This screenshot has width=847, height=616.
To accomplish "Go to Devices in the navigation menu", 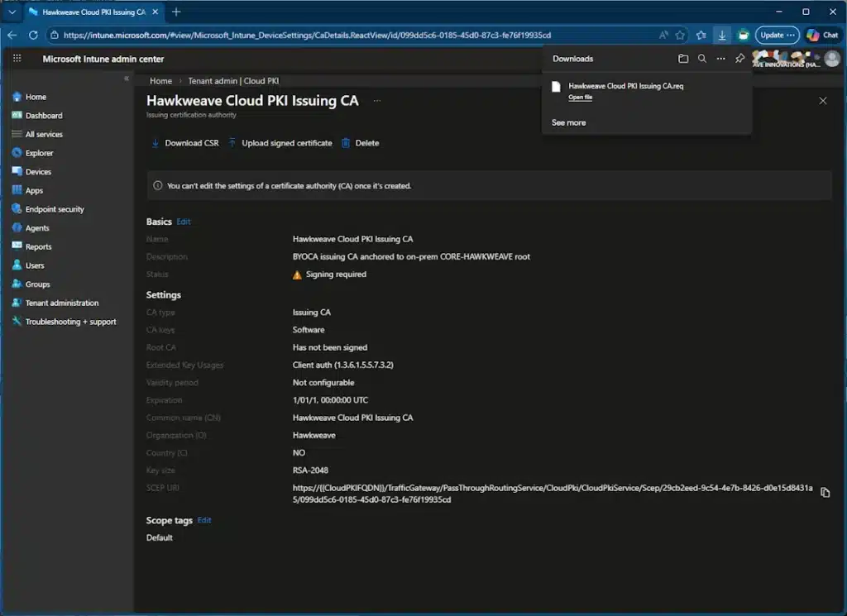I will (38, 172).
